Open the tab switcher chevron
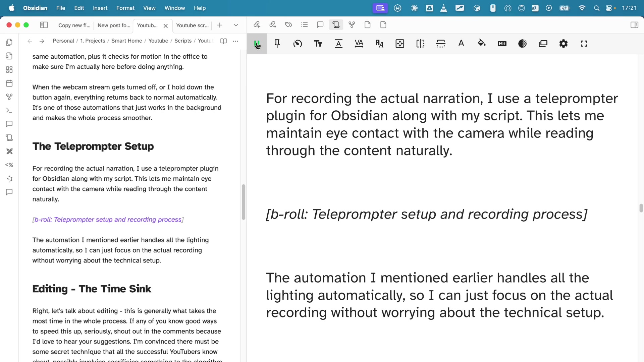 coord(236,25)
